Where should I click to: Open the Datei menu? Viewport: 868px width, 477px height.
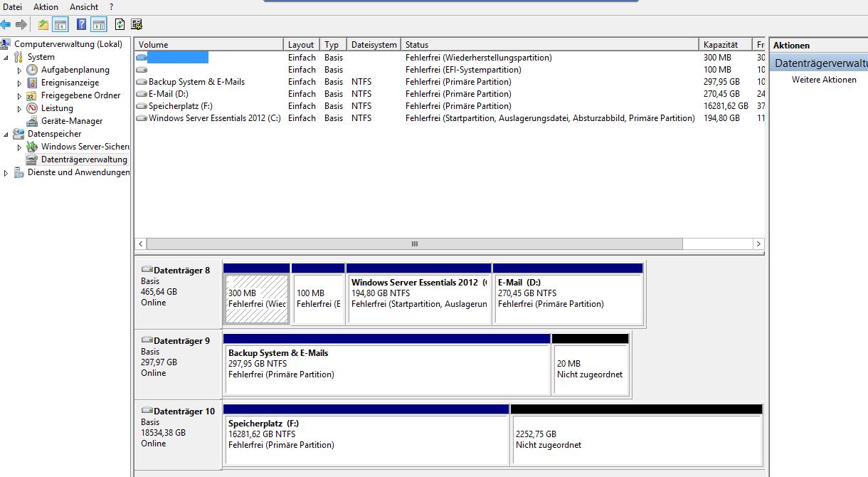tap(13, 6)
